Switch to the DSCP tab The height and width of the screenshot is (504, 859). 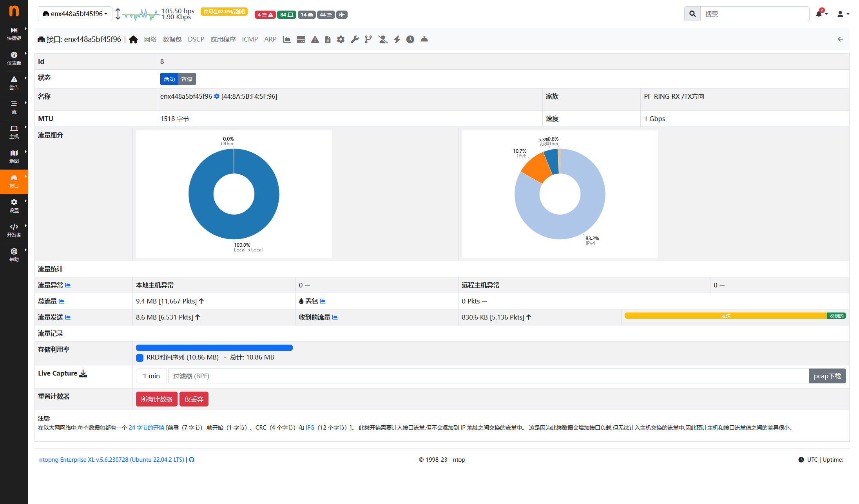pyautogui.click(x=196, y=40)
